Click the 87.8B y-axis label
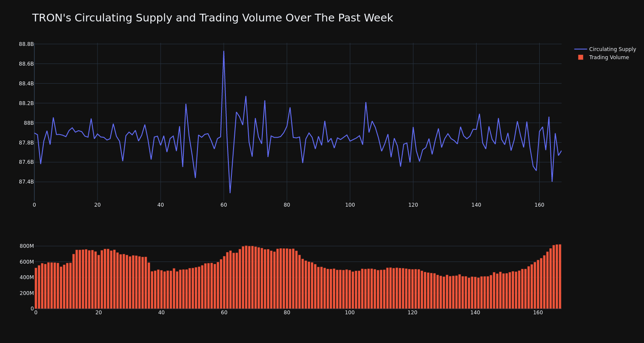The height and width of the screenshot is (343, 644). 26,143
